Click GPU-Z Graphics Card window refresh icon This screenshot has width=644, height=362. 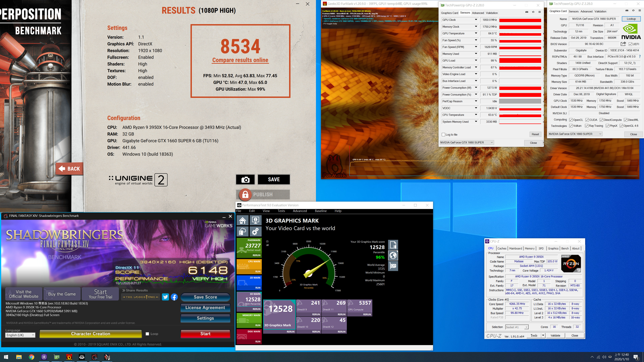[x=633, y=11]
